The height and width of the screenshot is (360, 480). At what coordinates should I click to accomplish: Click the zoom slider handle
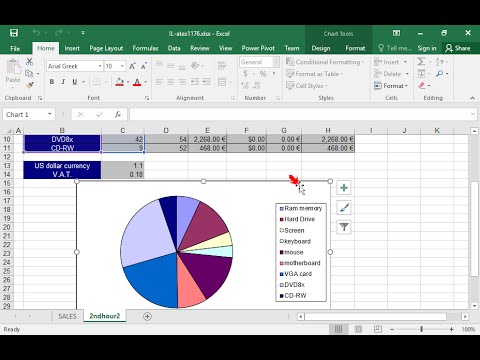422,329
